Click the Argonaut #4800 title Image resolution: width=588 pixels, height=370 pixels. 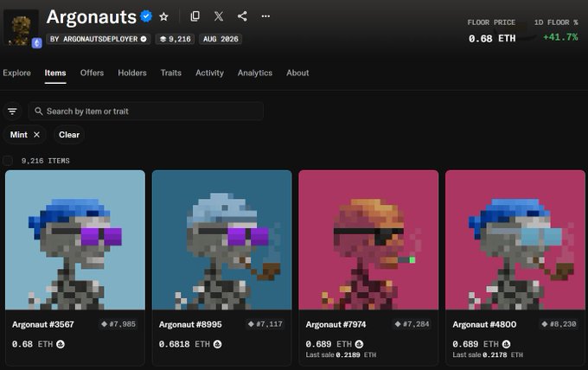[x=484, y=324]
